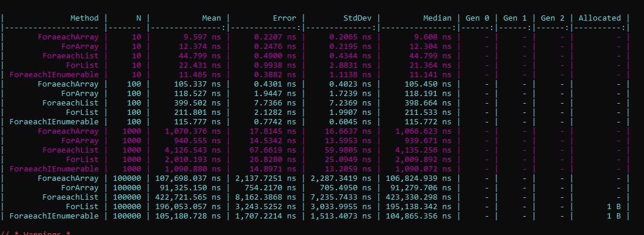The image size is (644, 235).
Task: Click median value 106,824.939 ns
Action: pyautogui.click(x=419, y=178)
